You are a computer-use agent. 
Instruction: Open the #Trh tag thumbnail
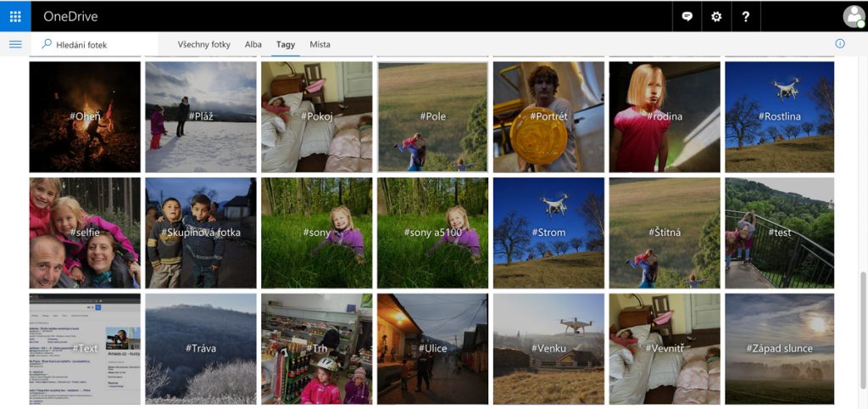coord(316,349)
